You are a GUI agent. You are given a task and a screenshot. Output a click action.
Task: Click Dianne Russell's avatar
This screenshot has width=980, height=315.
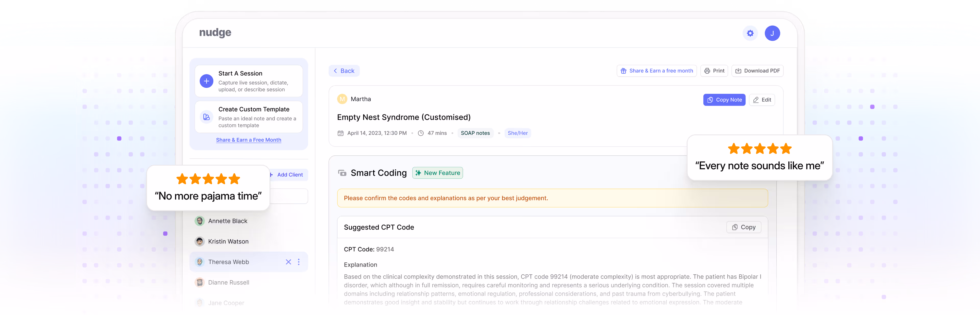click(x=199, y=283)
